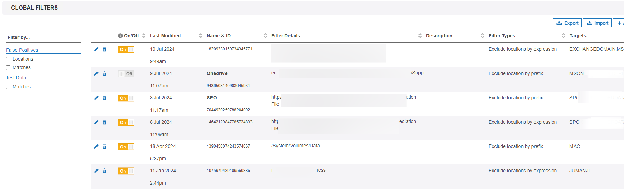Open the Test Data filter section
The image size is (644, 189).
click(16, 78)
